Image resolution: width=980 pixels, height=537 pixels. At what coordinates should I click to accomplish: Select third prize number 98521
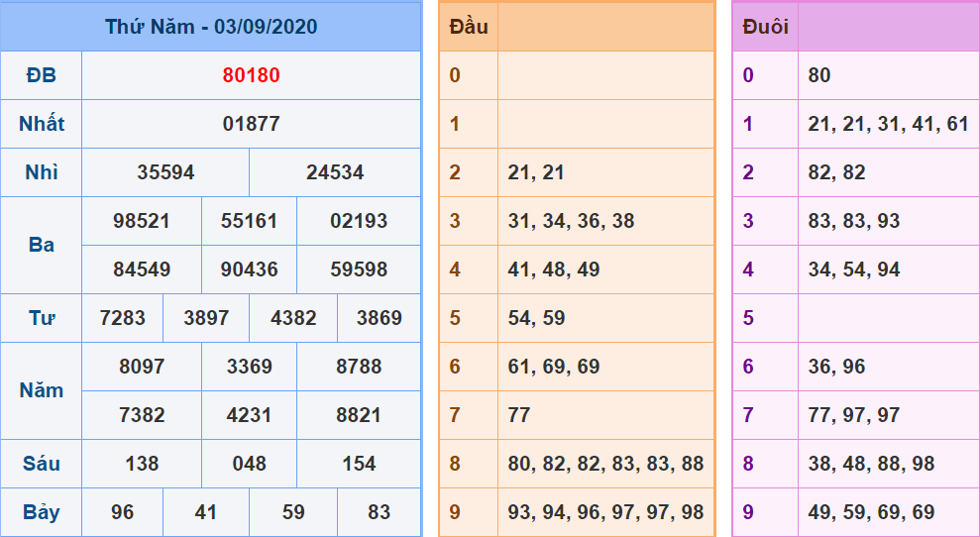pos(142,221)
